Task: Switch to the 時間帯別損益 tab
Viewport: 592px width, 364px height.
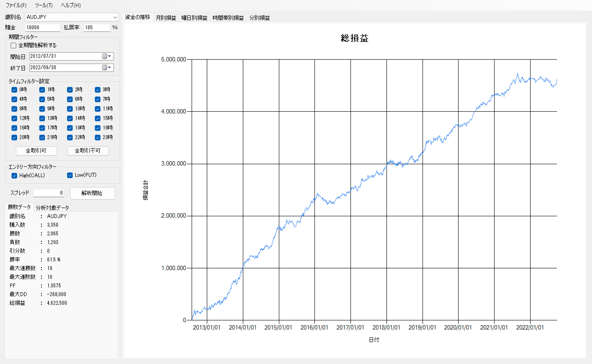Action: 228,18
